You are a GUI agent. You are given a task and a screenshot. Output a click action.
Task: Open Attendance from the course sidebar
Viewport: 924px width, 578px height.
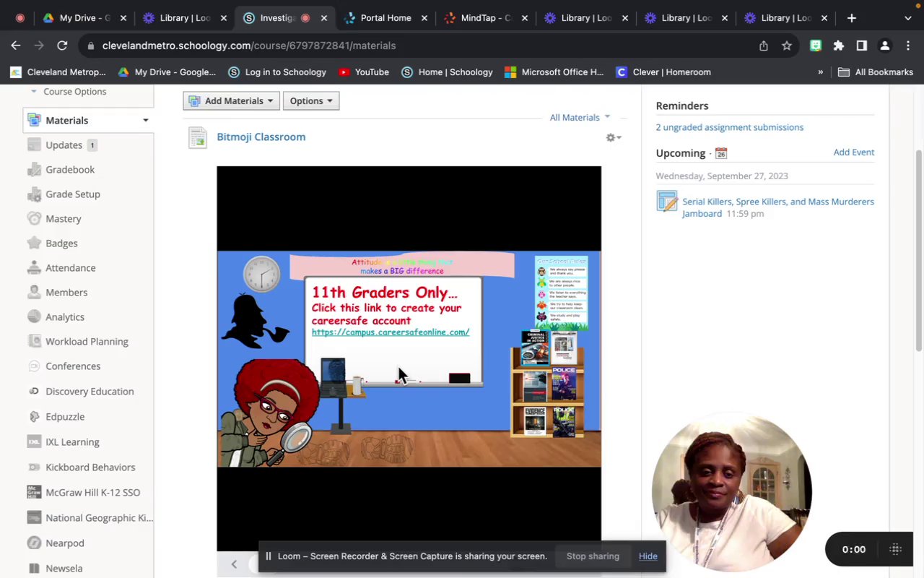click(x=70, y=268)
